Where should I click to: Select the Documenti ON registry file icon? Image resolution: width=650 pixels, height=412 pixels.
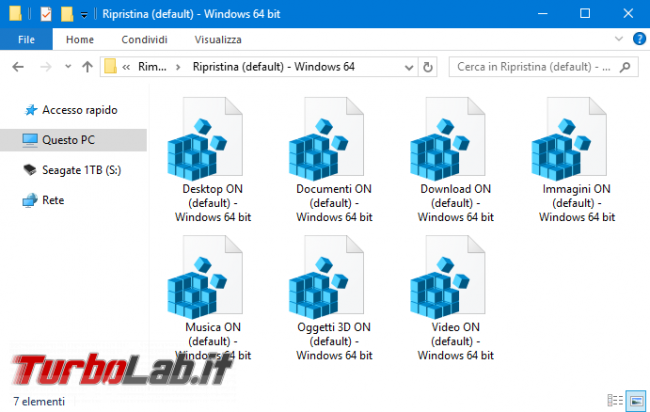327,138
